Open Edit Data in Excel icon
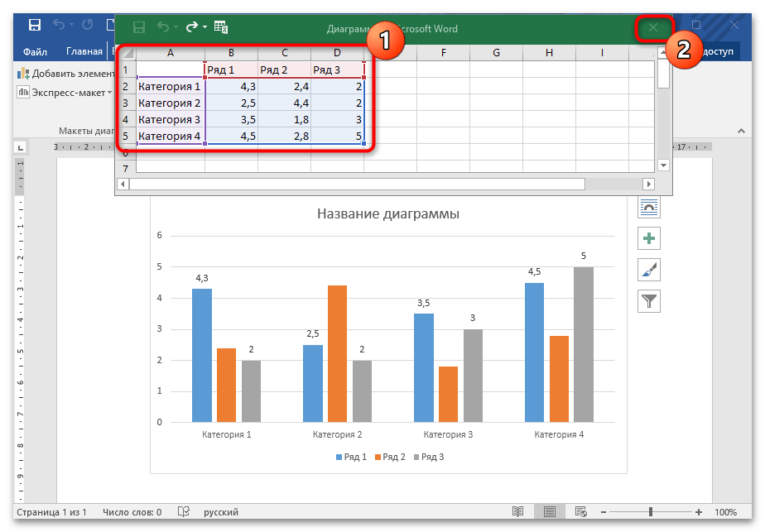This screenshot has width=765, height=532. coord(221,27)
